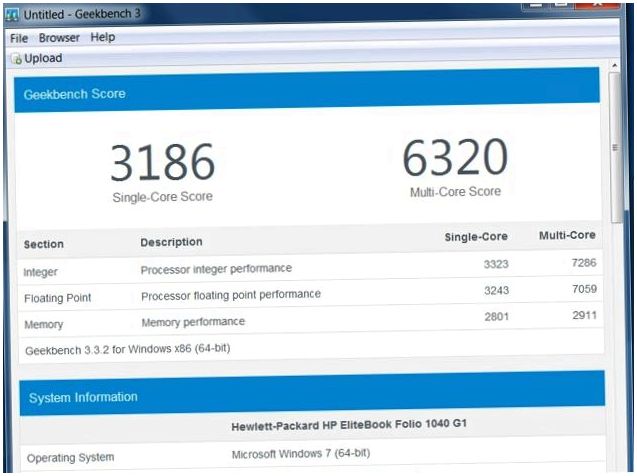Viewport: 637px width, 476px height.
Task: Click Hewlett-Packard HP EliteBook Folio 1040 G1
Action: pos(349,425)
